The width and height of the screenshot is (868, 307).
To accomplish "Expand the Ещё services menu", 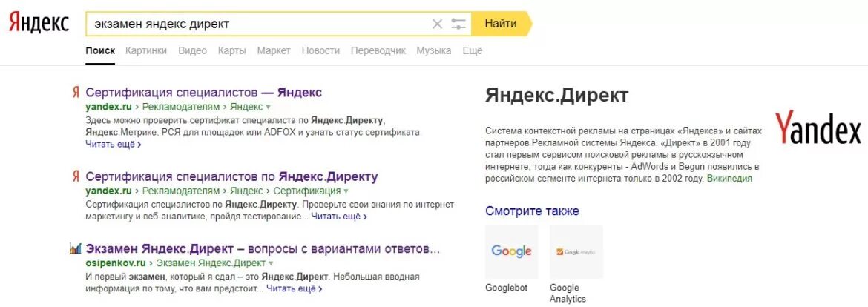I will pyautogui.click(x=472, y=51).
